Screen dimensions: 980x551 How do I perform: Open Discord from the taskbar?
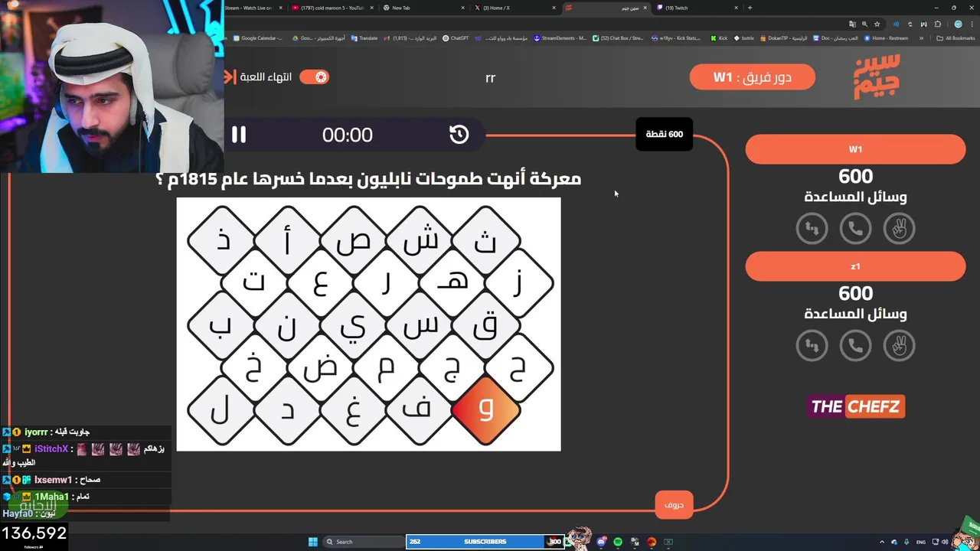pos(602,542)
